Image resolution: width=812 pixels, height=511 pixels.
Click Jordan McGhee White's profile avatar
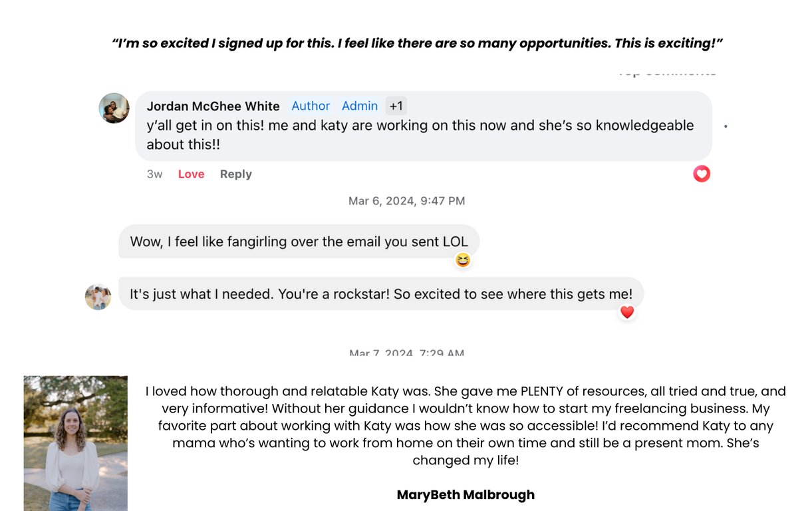tap(114, 108)
